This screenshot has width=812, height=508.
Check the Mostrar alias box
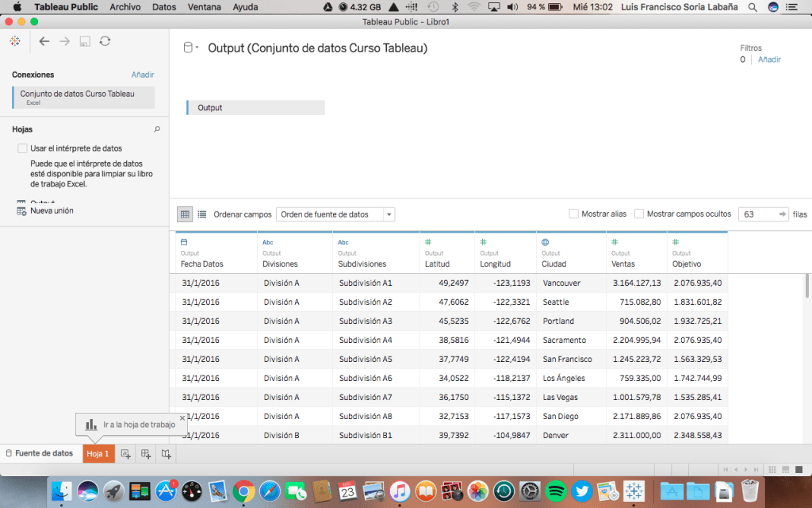pyautogui.click(x=573, y=214)
